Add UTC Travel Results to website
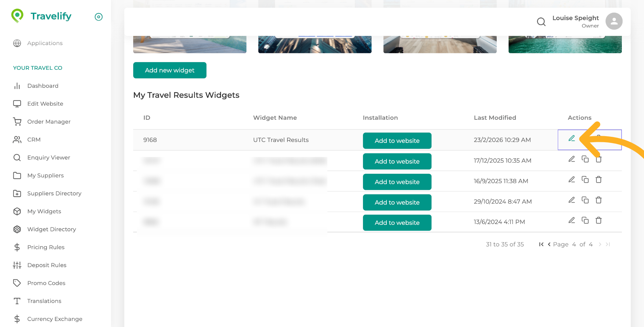 point(397,141)
